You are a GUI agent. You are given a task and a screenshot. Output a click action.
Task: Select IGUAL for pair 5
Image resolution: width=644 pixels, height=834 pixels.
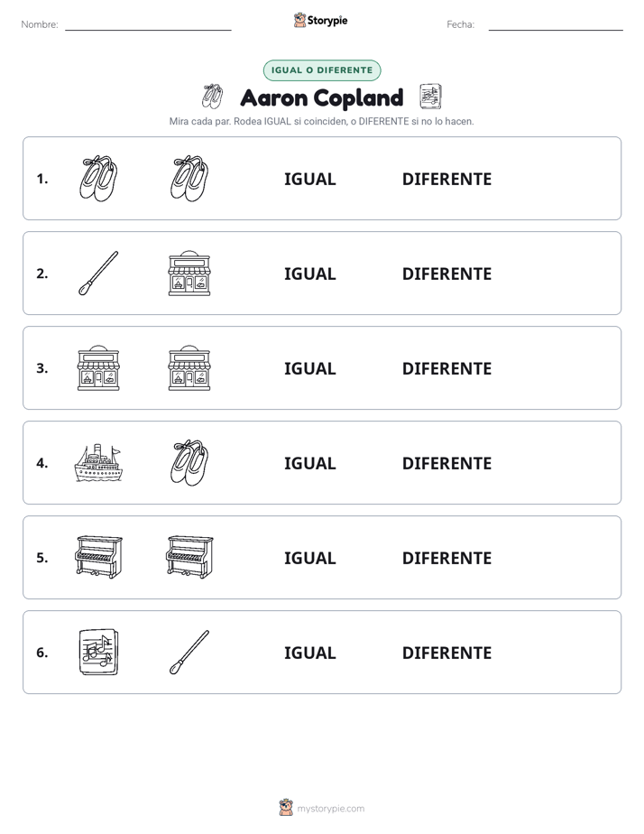pos(309,558)
